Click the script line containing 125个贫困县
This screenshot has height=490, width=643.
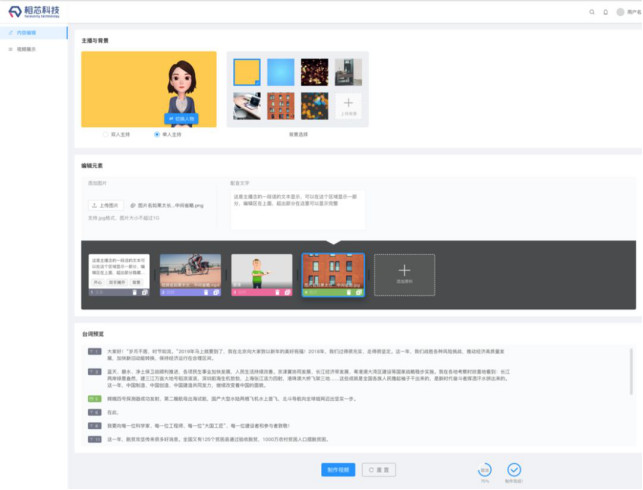click(218, 439)
